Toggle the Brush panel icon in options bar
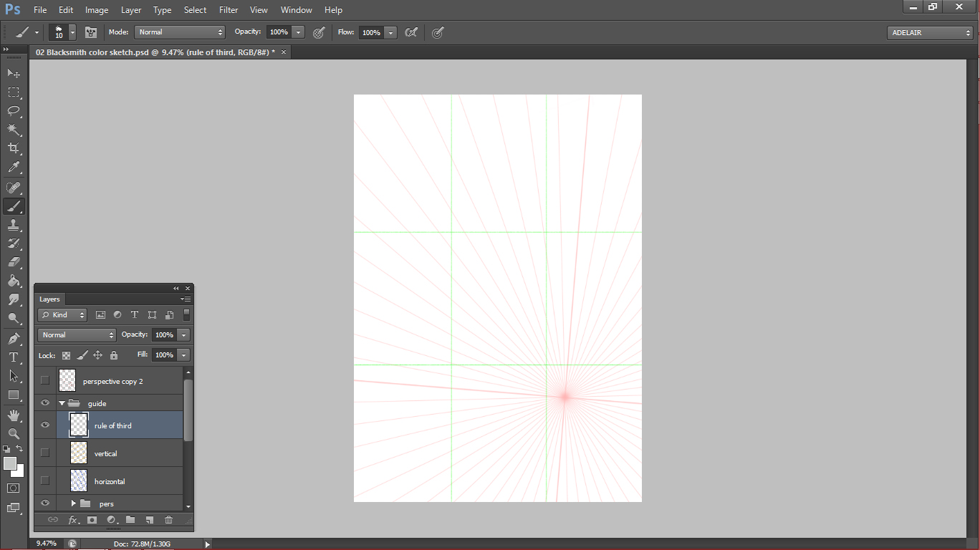Screen dimensions: 980x550 click(91, 32)
